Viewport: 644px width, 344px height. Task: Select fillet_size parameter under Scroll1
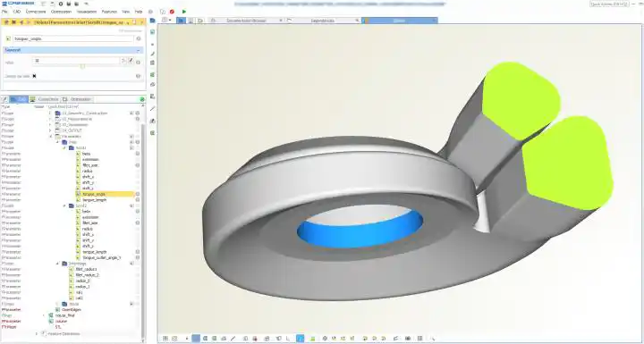coord(90,165)
